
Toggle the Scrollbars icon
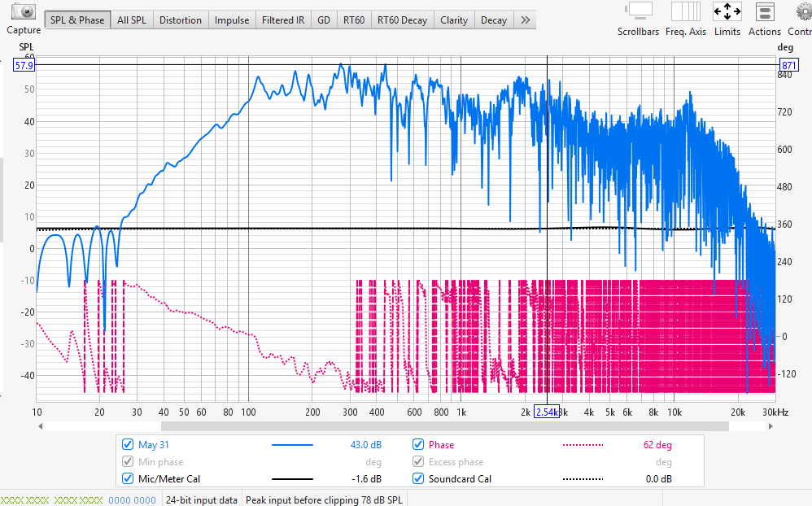point(639,12)
